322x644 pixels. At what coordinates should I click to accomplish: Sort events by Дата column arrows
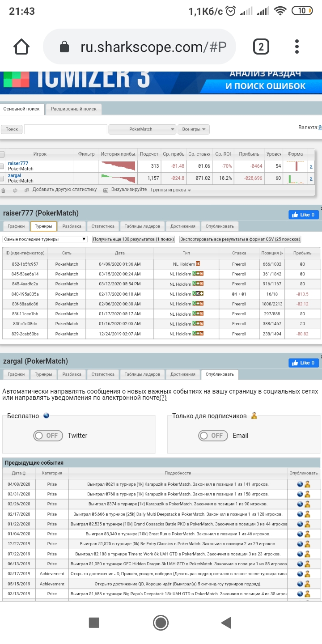(24, 473)
